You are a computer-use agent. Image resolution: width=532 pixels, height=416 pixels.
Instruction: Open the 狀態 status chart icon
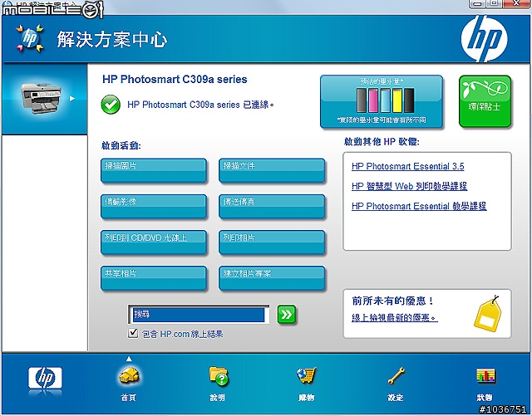485,375
